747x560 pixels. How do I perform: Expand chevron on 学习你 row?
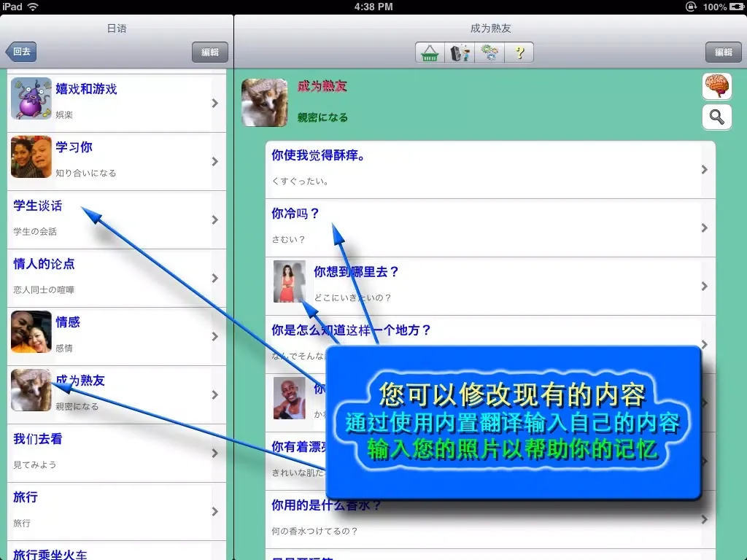pyautogui.click(x=215, y=162)
